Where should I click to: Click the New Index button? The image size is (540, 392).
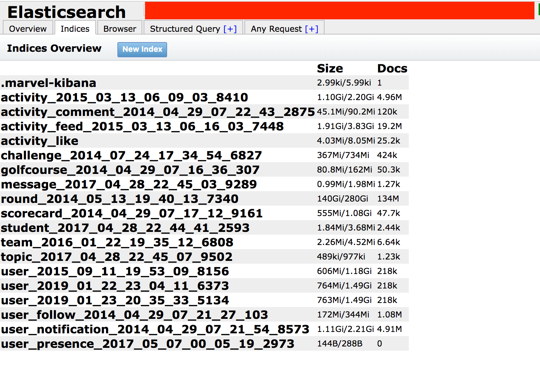click(142, 49)
